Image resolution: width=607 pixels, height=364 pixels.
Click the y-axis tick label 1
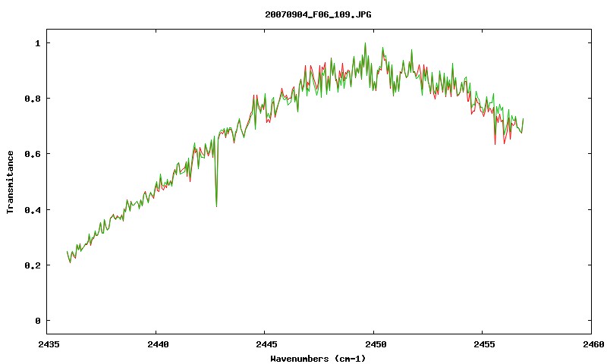click(37, 43)
